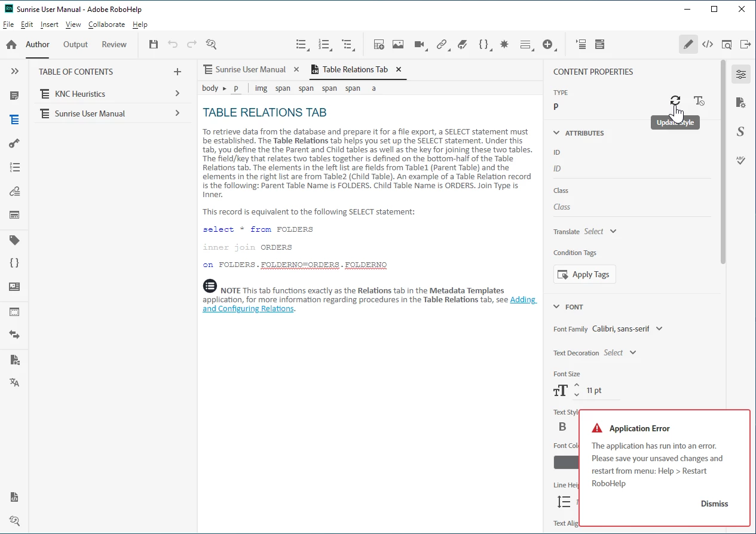
Task: Insert a hyperlink using chain icon
Action: (442, 44)
